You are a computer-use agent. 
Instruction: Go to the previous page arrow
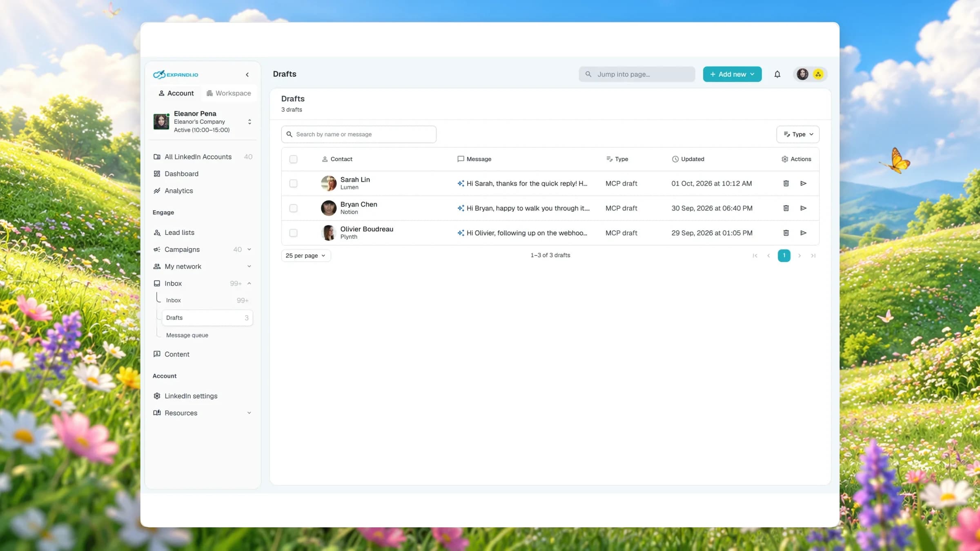pos(768,256)
